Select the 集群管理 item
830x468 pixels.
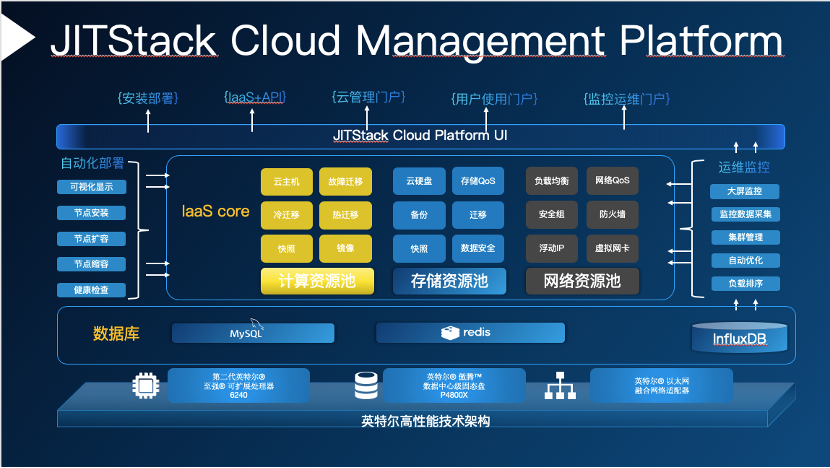coord(745,238)
